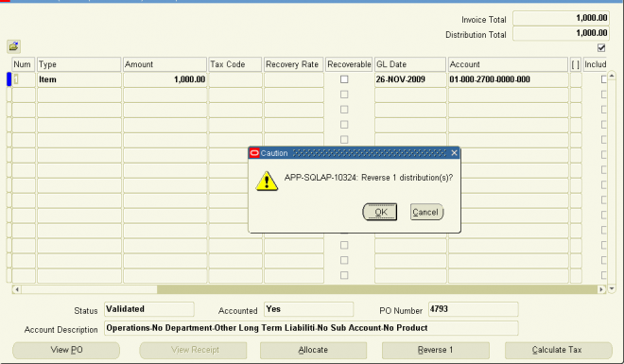Viewport: 624px width, 364px height.
Task: Click the vertical scrollbar up arrow
Action: (x=612, y=76)
